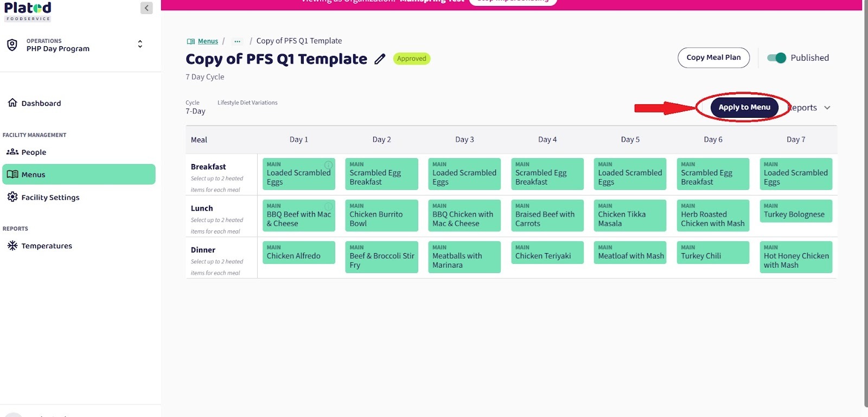868x417 pixels.
Task: Click the Temperatures snowflake icon
Action: [x=12, y=245]
